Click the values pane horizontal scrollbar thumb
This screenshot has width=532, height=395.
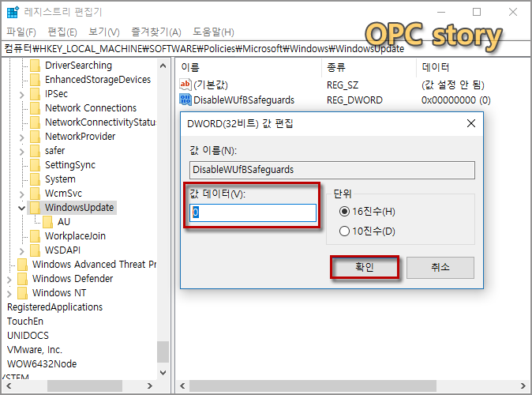coord(313,386)
